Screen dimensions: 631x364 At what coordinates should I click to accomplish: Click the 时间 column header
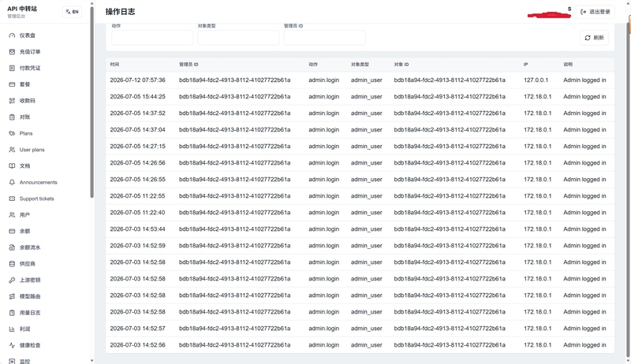point(114,65)
